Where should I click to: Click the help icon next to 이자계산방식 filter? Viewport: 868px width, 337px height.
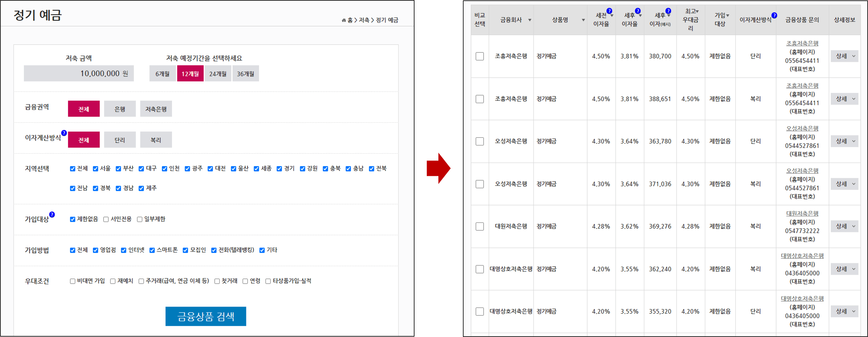click(64, 132)
